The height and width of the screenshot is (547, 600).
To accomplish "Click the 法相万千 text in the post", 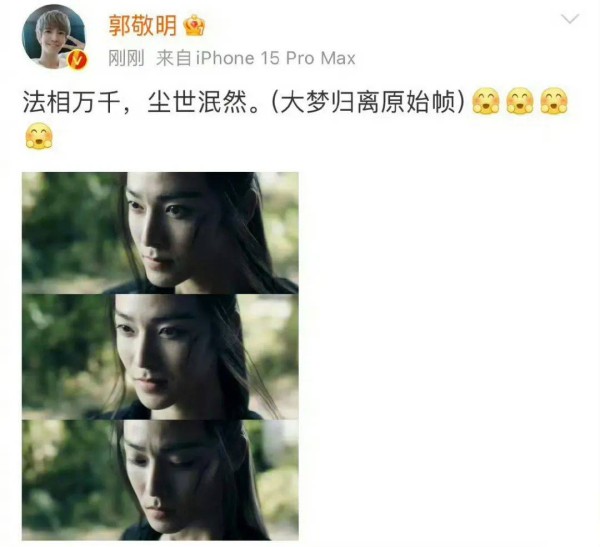I will [72, 103].
